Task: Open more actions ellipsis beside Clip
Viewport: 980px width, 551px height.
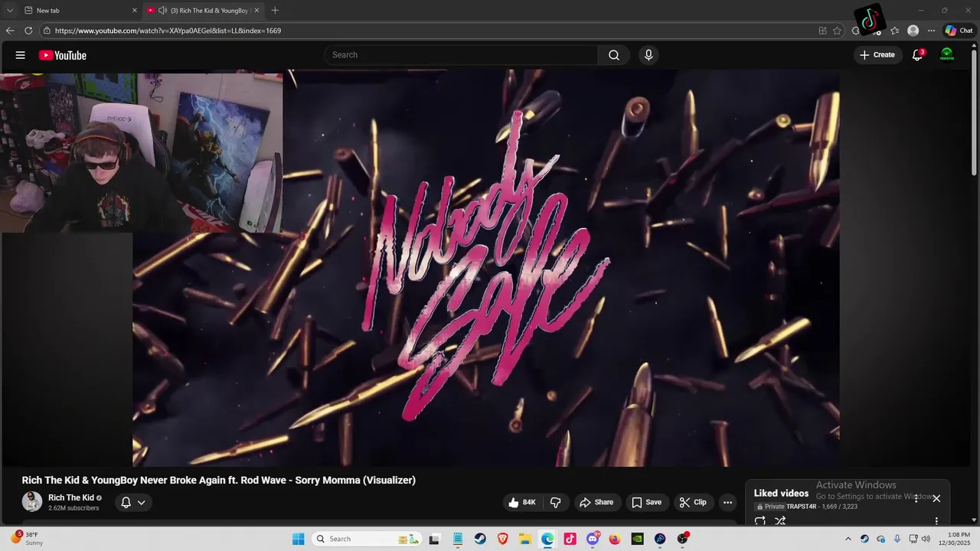Action: point(728,503)
